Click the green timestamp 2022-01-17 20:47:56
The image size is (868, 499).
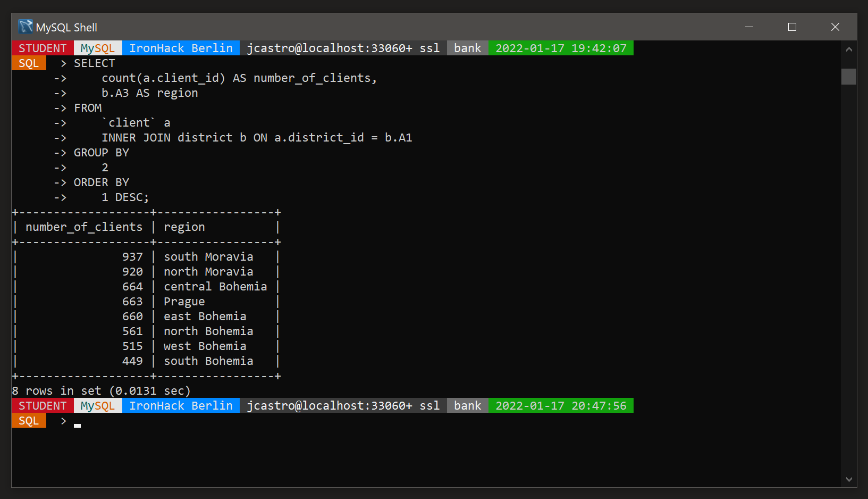tap(560, 405)
